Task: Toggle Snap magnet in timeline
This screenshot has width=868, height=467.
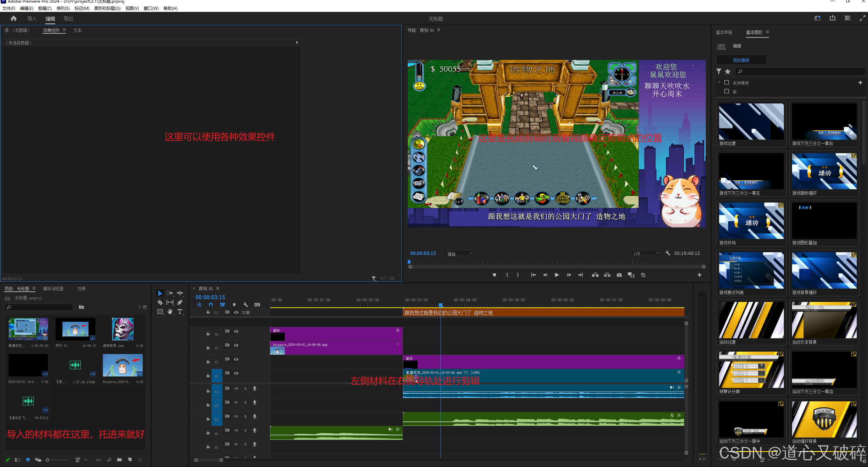Action: (211, 305)
